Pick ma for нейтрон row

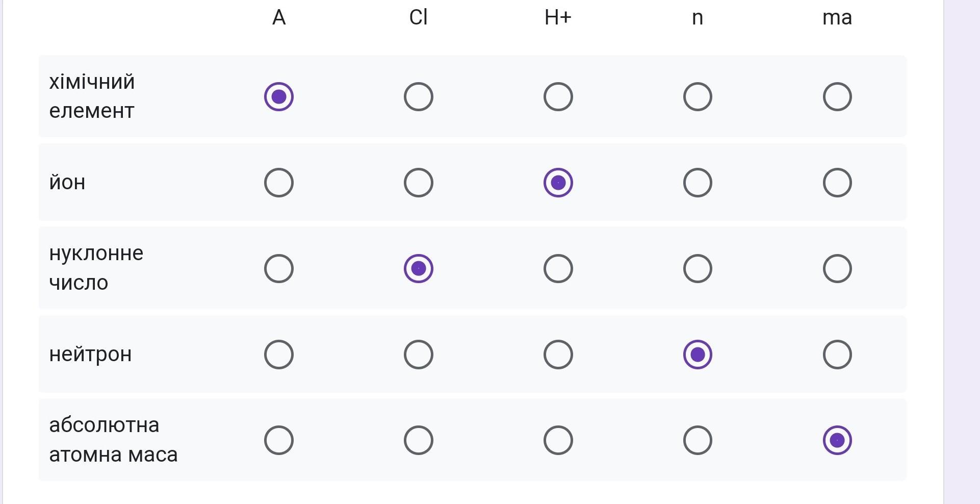coord(837,355)
